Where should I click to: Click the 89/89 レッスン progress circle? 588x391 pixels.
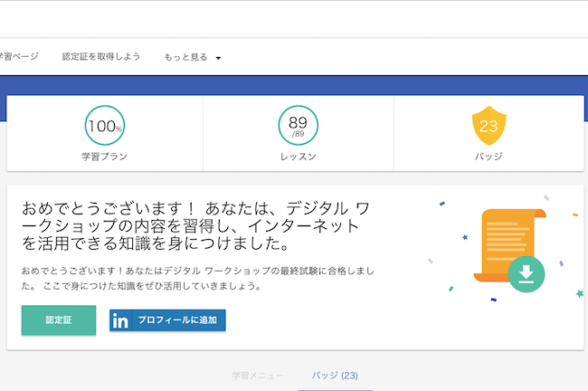[x=299, y=125]
